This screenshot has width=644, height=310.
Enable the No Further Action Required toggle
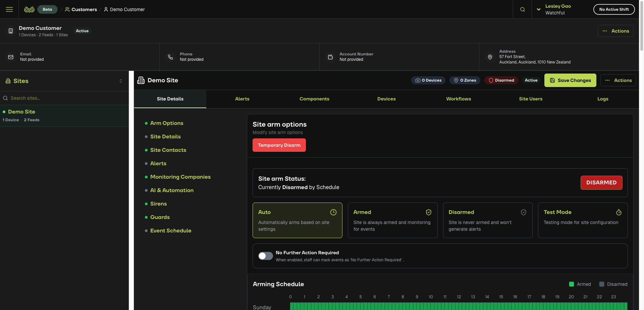[265, 256]
